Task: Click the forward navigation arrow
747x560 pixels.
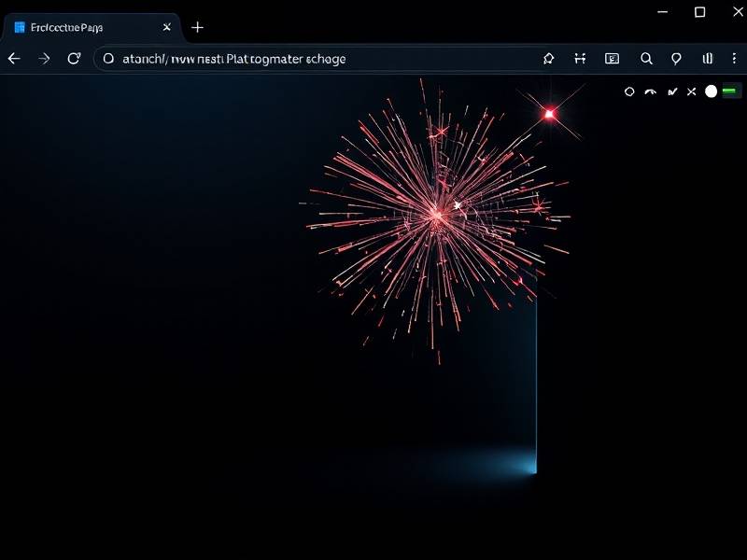Action: (44, 58)
